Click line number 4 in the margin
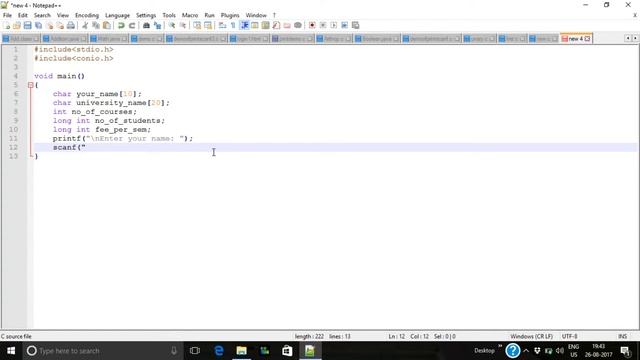Image resolution: width=640 pixels, height=360 pixels. [x=16, y=76]
